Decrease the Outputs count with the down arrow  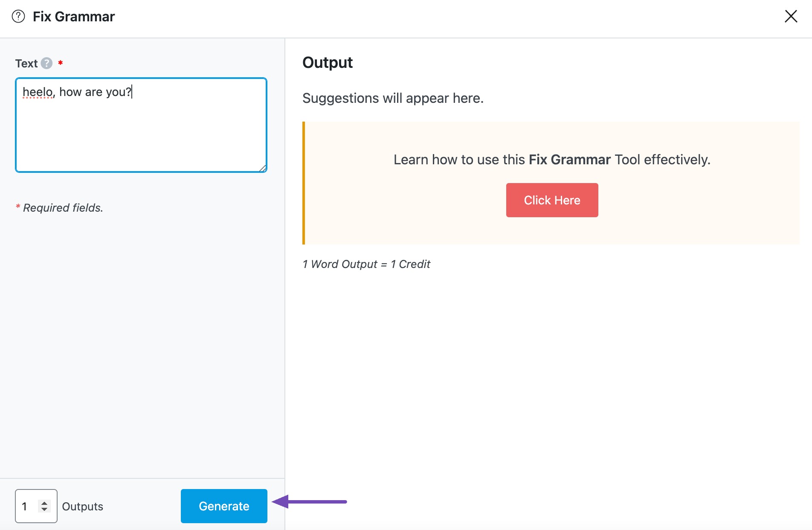pos(44,510)
